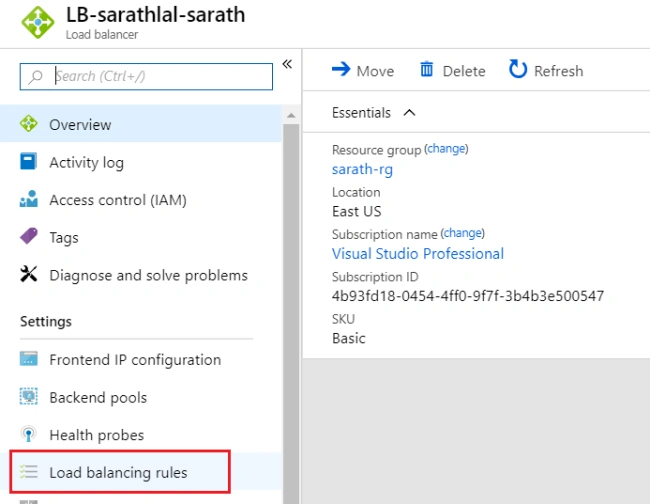Select Load balancing rules

click(x=141, y=472)
